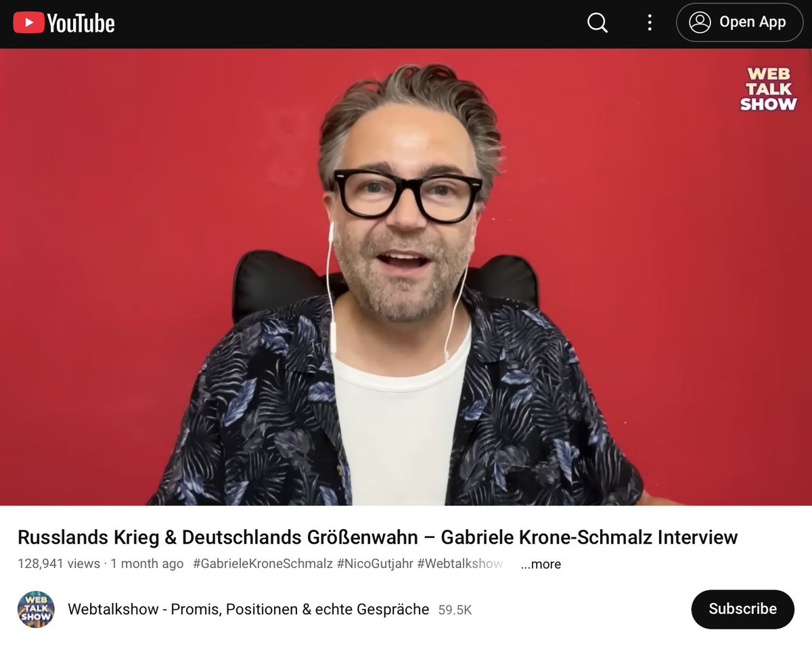Expand description with ...more
812x645 pixels.
(541, 564)
